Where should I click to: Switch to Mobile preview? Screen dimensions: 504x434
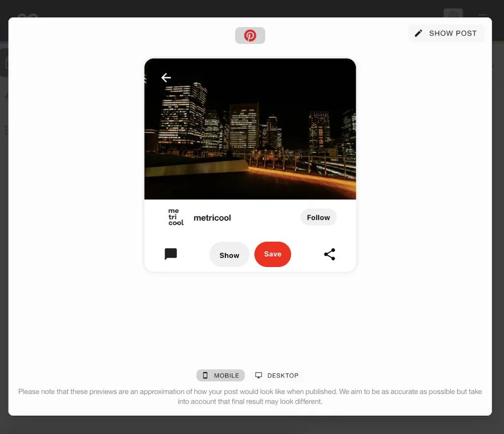coord(220,375)
